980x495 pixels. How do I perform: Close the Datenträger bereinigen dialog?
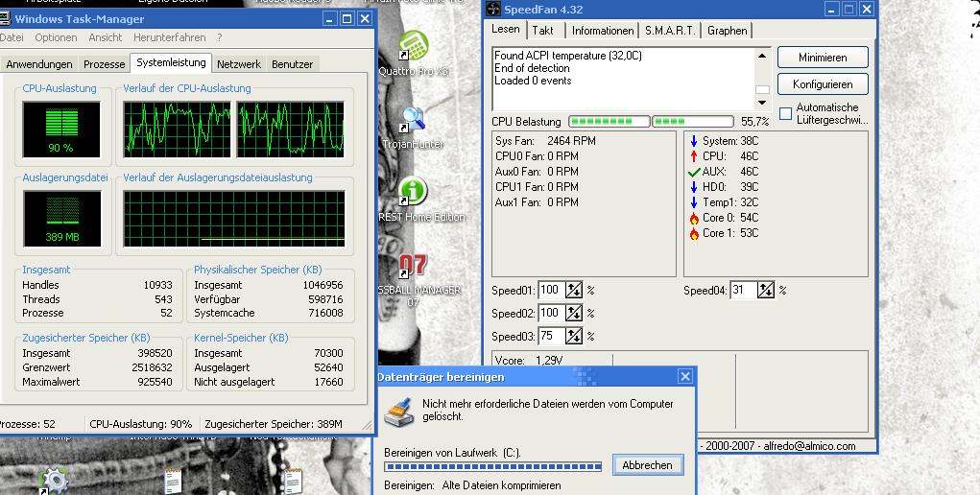click(x=685, y=377)
